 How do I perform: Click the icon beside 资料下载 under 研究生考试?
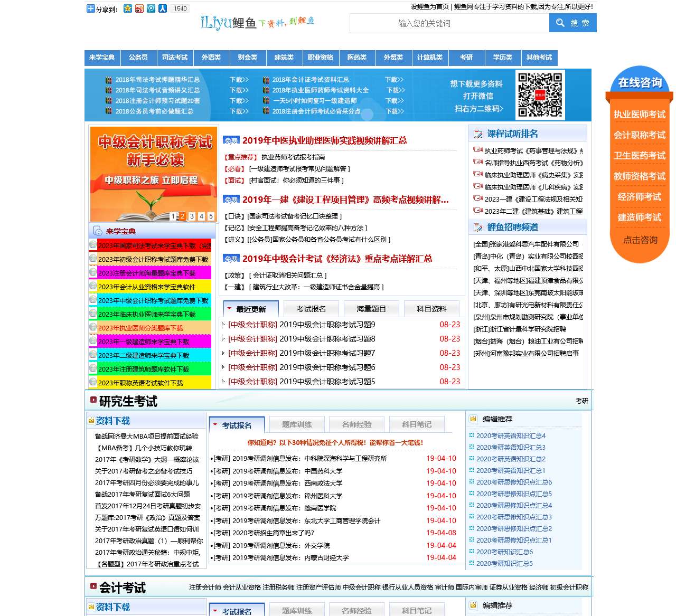coord(91,421)
